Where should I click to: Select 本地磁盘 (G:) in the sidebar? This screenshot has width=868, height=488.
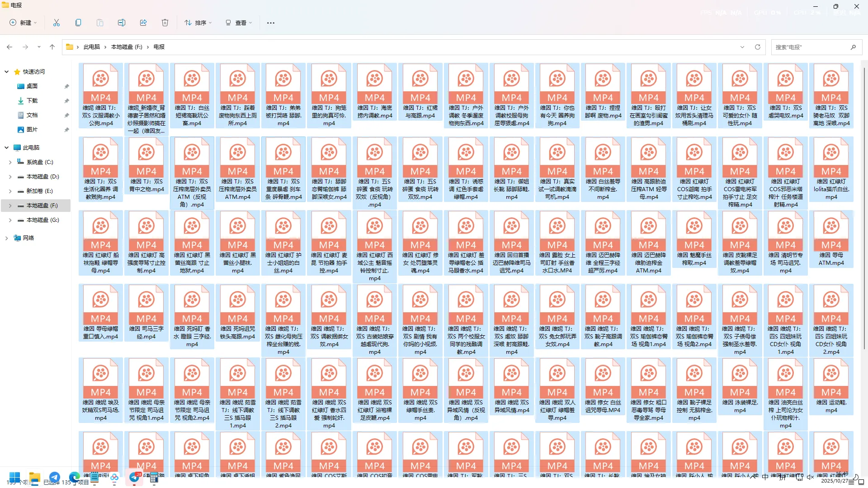(42, 220)
